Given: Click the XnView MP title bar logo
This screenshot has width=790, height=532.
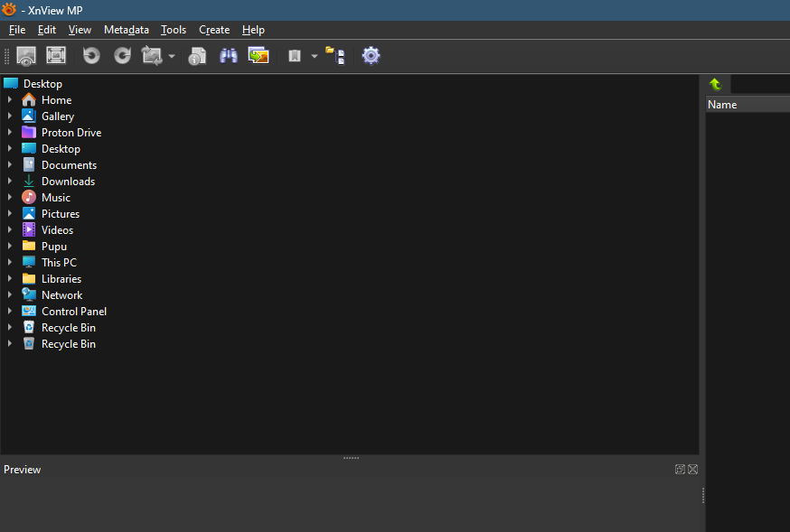Looking at the screenshot, I should pyautogui.click(x=9, y=10).
